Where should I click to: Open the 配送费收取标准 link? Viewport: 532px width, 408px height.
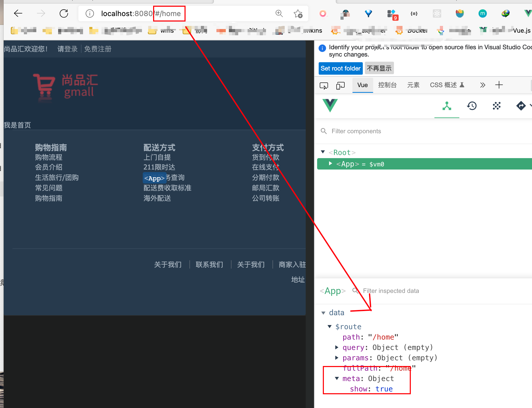coord(167,188)
